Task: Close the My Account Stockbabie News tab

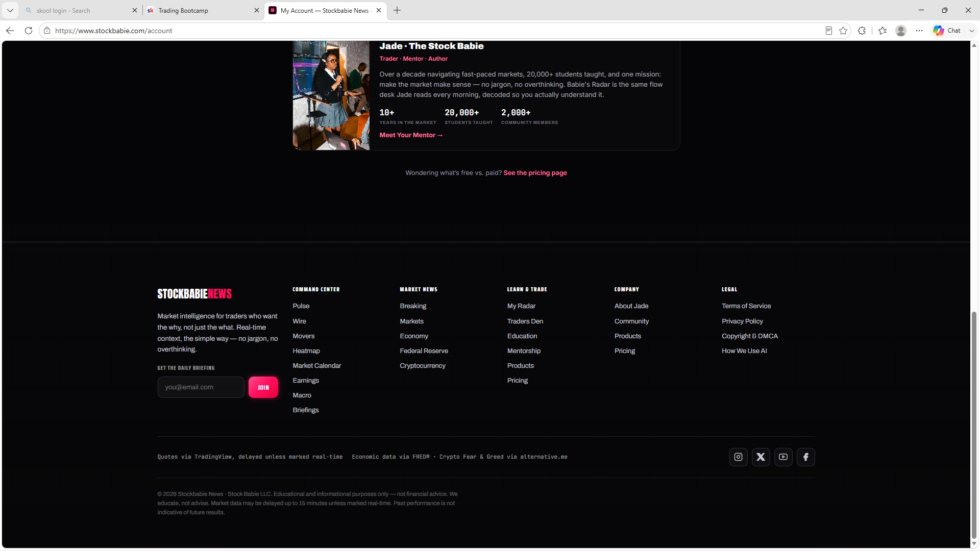Action: tap(379, 10)
